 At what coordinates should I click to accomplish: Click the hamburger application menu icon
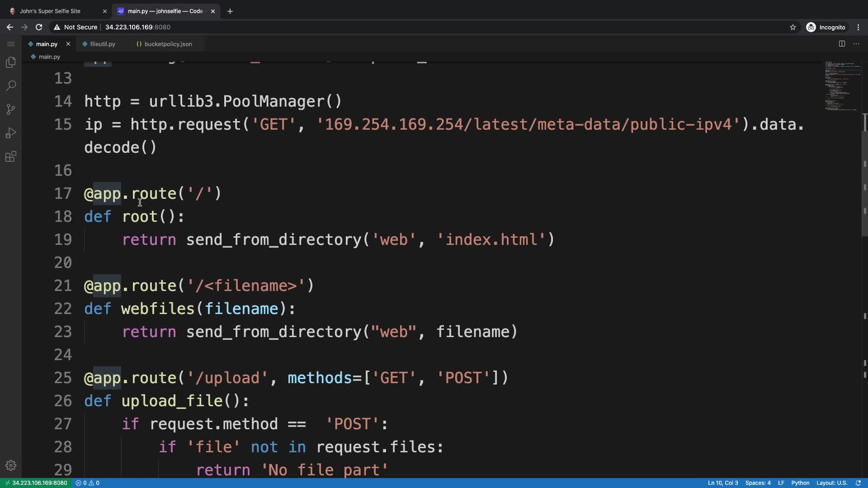(x=11, y=44)
